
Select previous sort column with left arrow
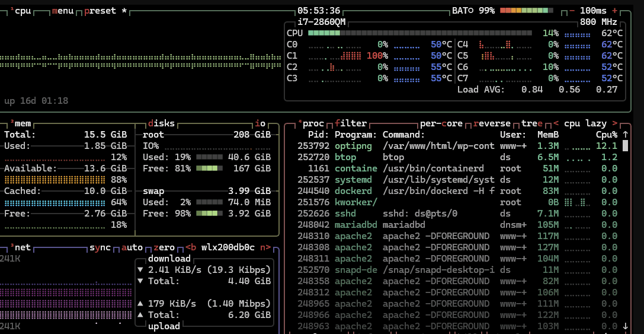coord(556,123)
